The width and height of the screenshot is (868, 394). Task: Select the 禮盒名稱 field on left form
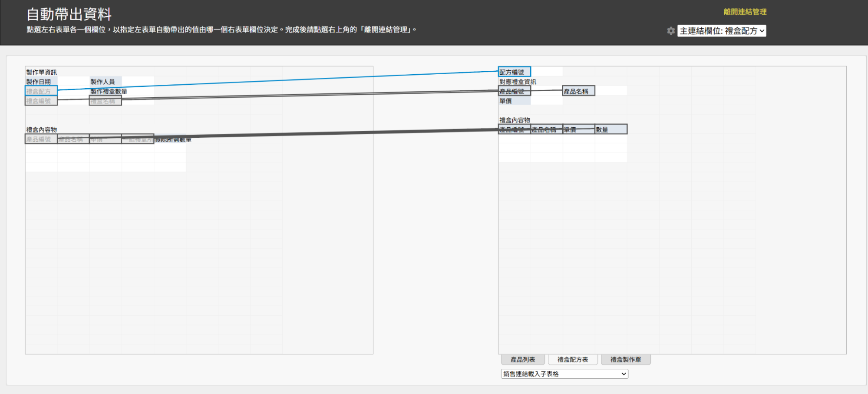tap(105, 101)
